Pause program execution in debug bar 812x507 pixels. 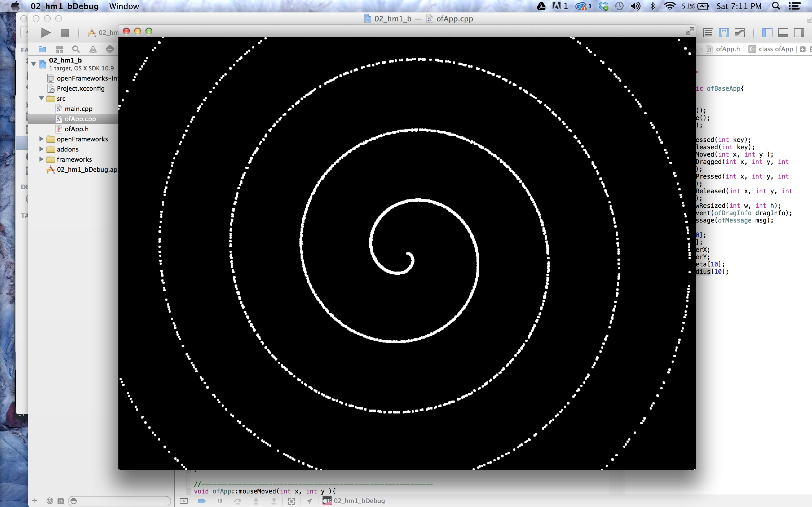220,501
